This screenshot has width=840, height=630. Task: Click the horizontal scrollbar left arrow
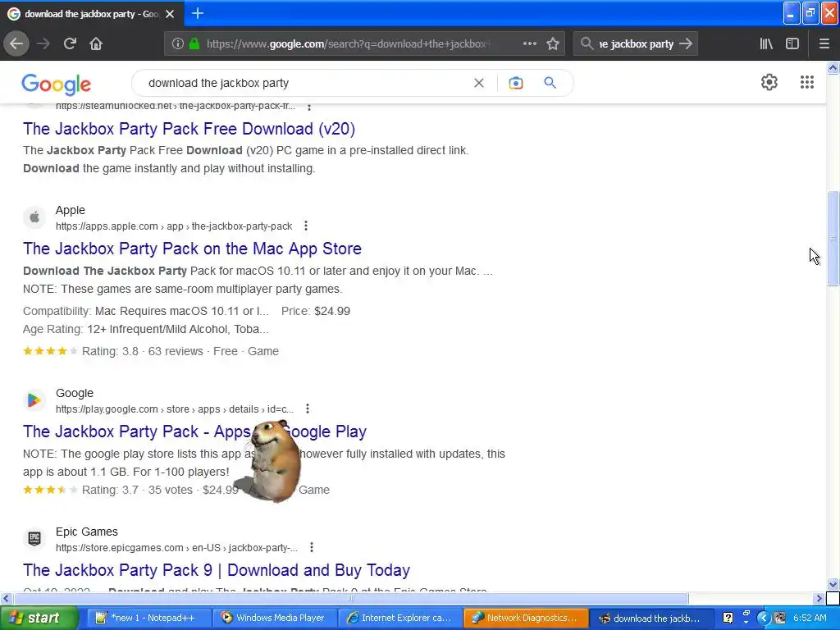(6, 598)
